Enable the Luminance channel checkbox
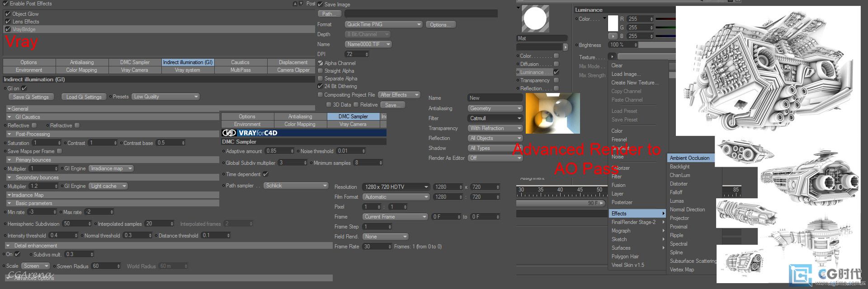868x289 pixels. click(556, 72)
